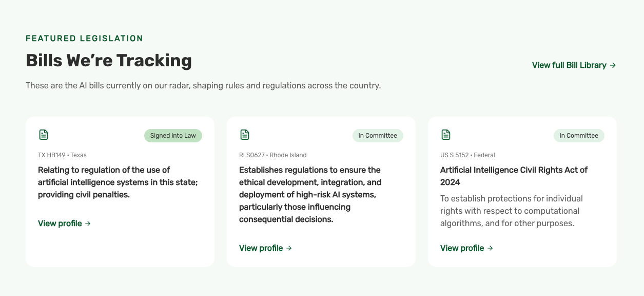
Task: Click the In Committee badge on the Rhode Island bill
Action: 378,136
